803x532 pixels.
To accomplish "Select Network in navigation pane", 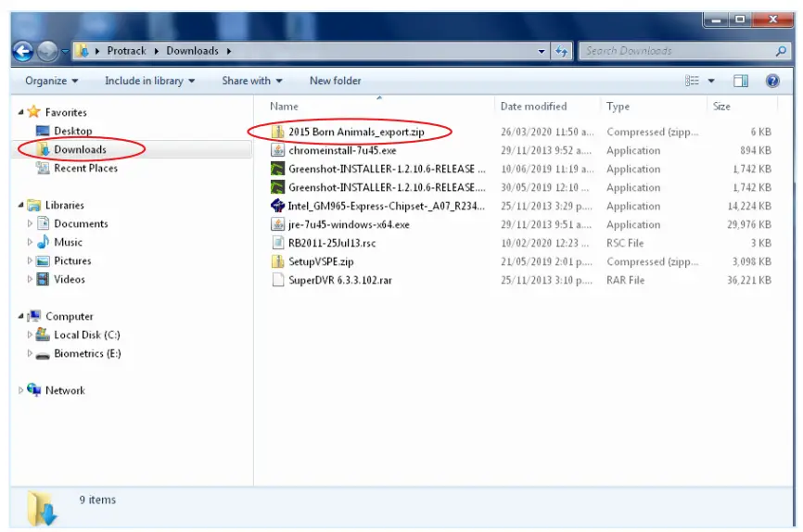I will 65,390.
